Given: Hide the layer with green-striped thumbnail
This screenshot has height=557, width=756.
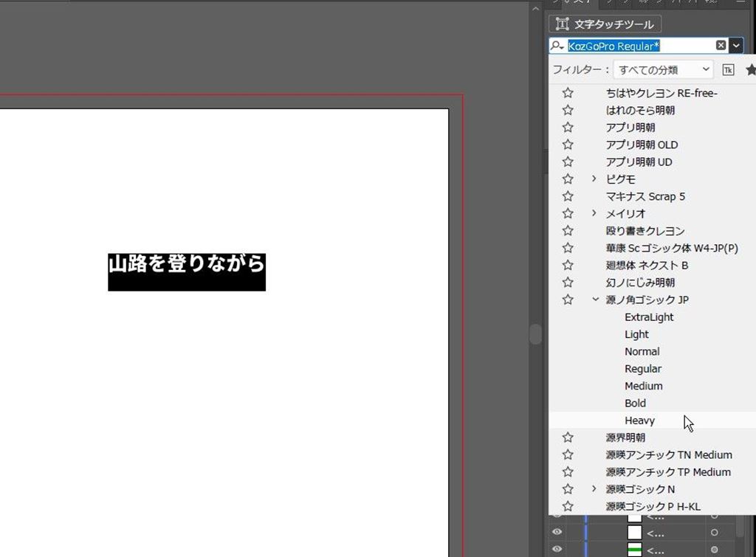Looking at the screenshot, I should click(557, 549).
